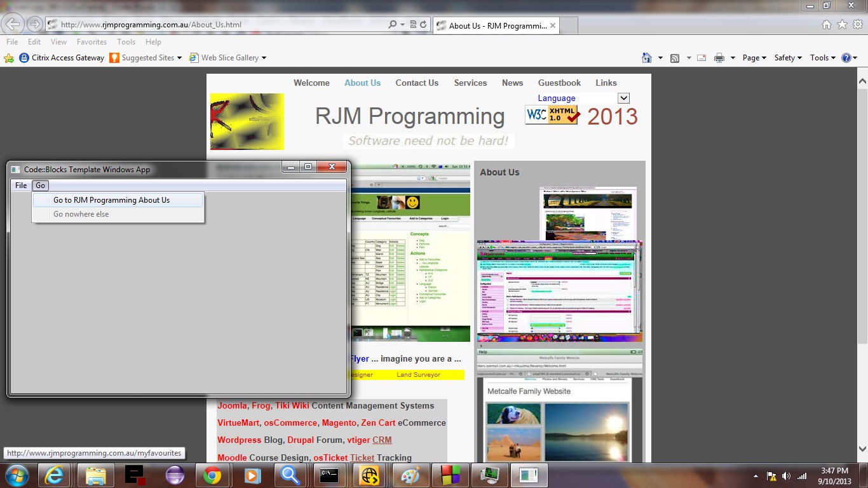The image size is (868, 488).
Task: Open Internet Explorer from the taskbar
Action: (x=56, y=475)
